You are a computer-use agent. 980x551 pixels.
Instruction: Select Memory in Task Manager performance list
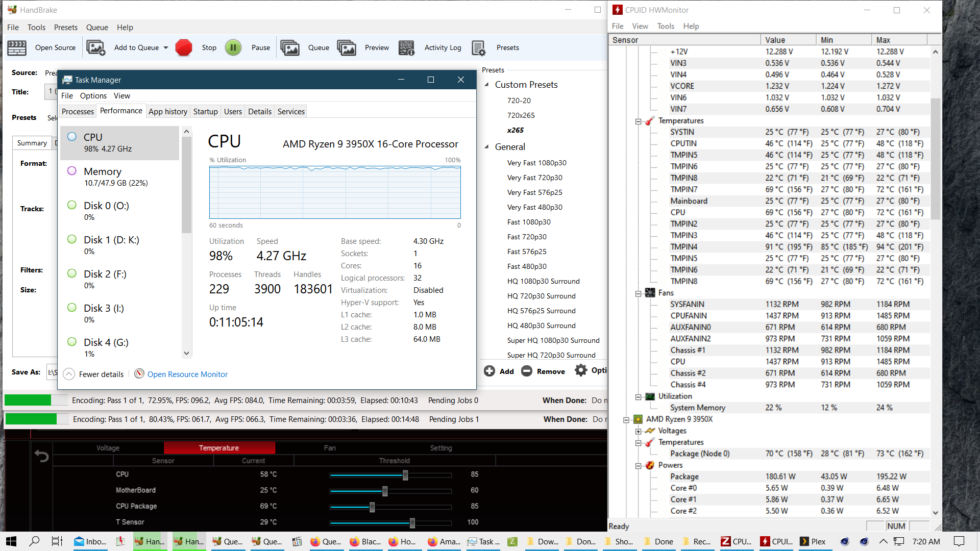point(120,177)
